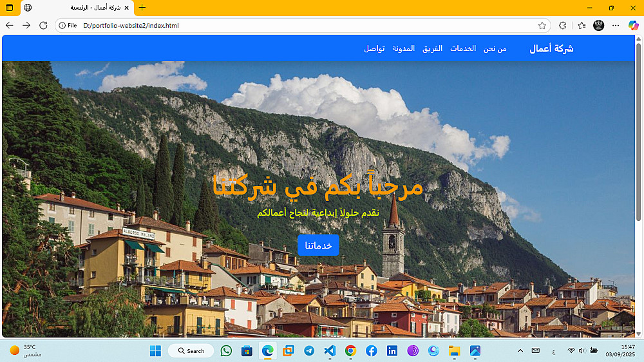Click the شركة أعمال brand logo link
Screen dimensions: 644x362
click(x=551, y=48)
